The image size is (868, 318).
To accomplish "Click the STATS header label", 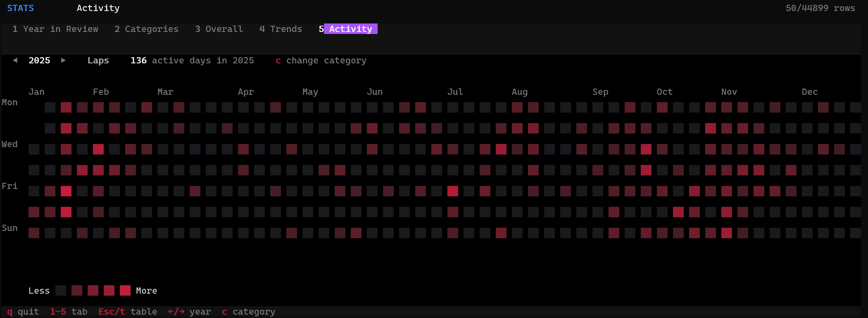I will coord(21,8).
